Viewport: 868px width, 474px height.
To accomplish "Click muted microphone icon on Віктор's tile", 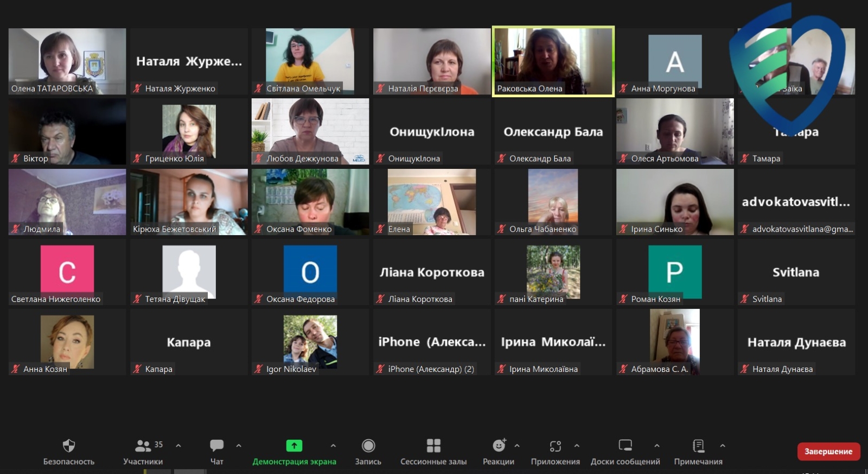I will coord(16,159).
